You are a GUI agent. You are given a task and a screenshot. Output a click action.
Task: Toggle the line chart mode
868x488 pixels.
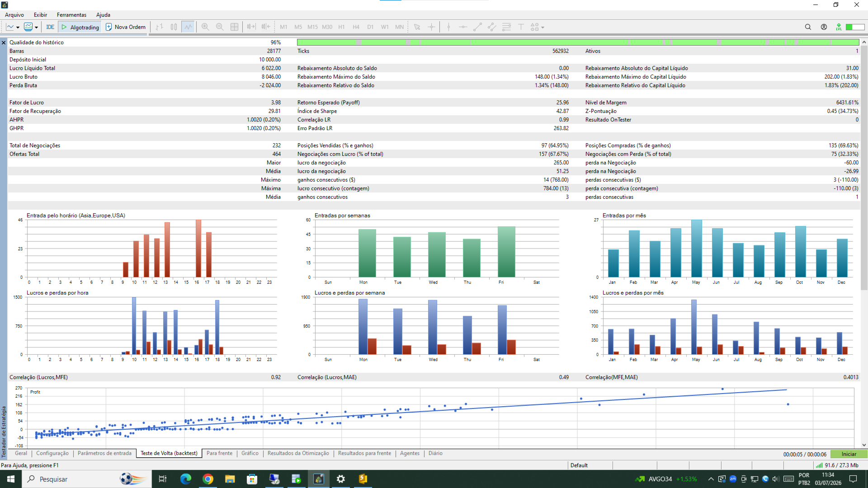pos(188,27)
